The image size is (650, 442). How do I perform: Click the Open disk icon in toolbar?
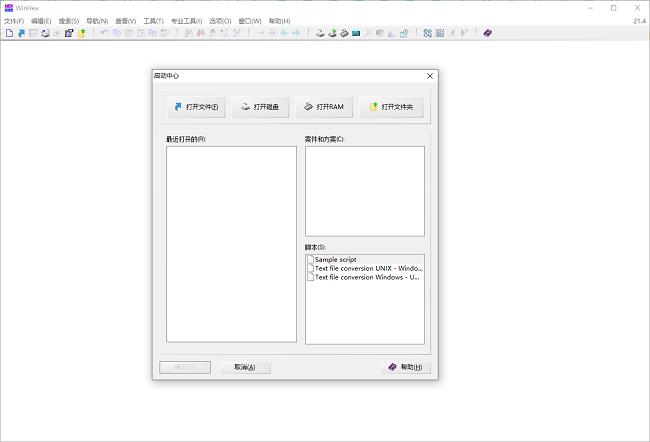[320, 33]
